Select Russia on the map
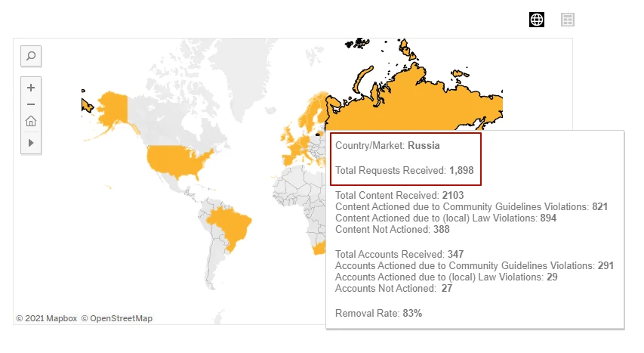644x353 pixels. [411, 107]
